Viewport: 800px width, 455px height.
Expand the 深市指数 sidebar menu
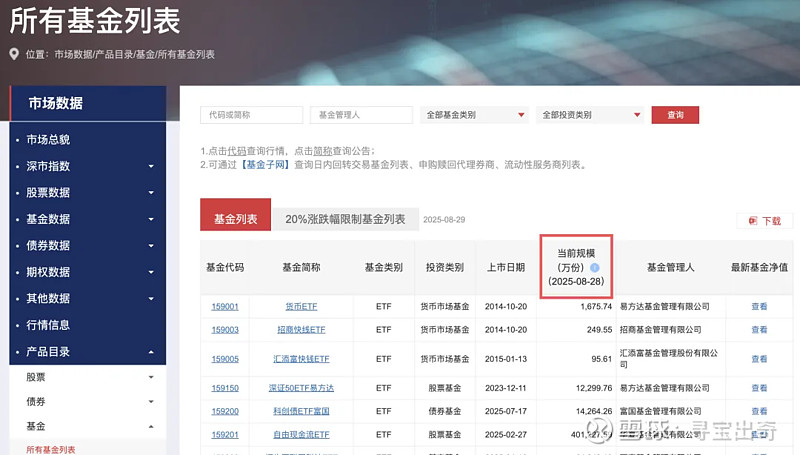coord(151,166)
